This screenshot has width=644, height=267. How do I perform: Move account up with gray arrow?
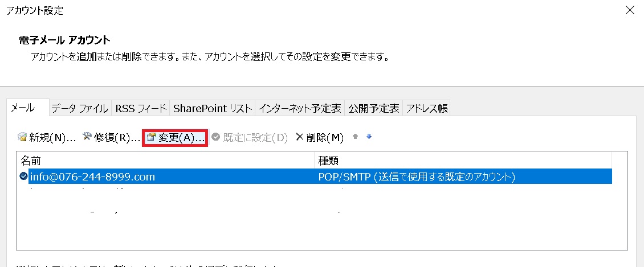[x=355, y=137]
